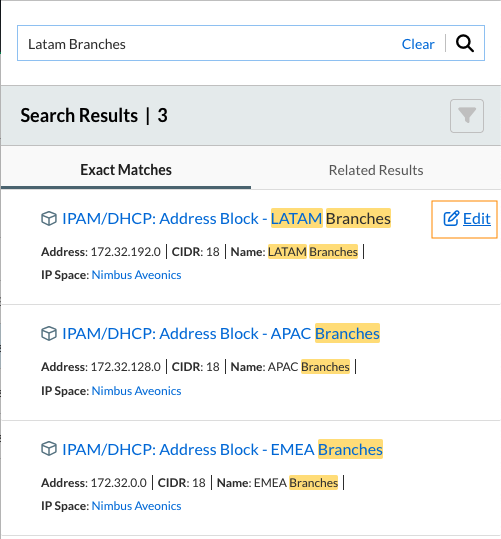Open Address Block - LATAM Branches result
Screen dimensions: 501x539
(x=226, y=219)
